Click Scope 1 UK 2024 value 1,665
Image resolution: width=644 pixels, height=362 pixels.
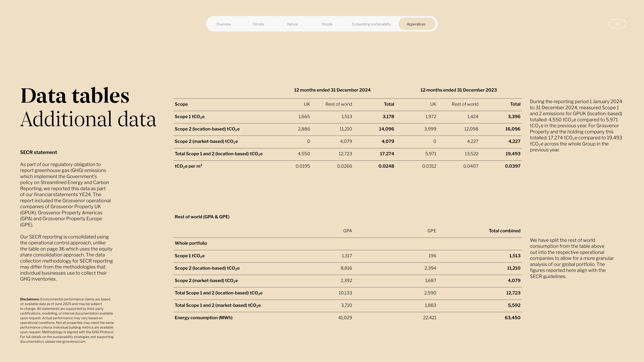304,117
